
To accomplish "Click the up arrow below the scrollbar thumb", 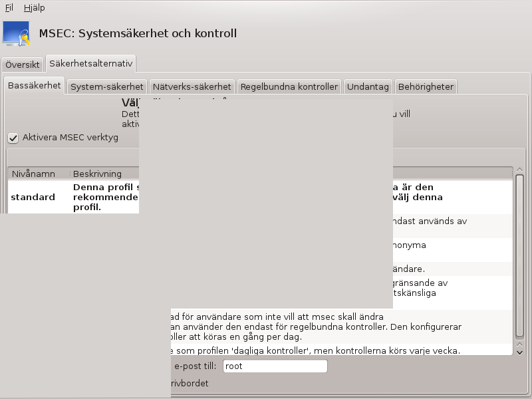I will tap(519, 344).
